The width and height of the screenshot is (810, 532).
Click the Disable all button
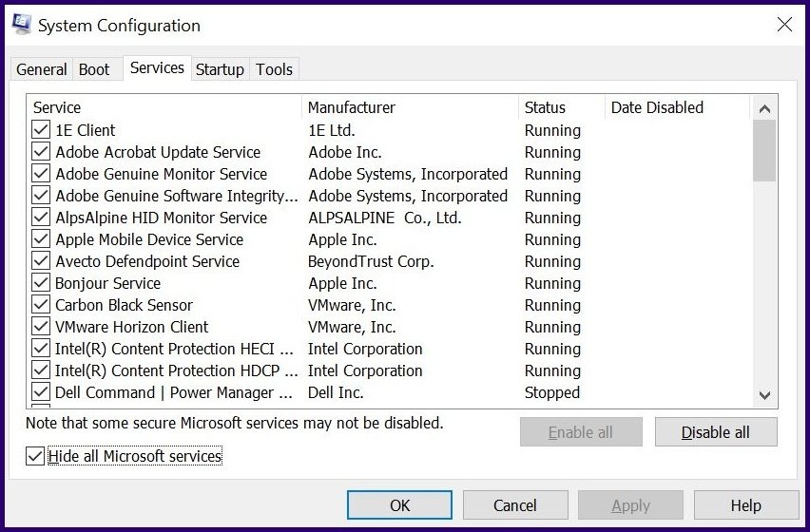[x=716, y=432]
